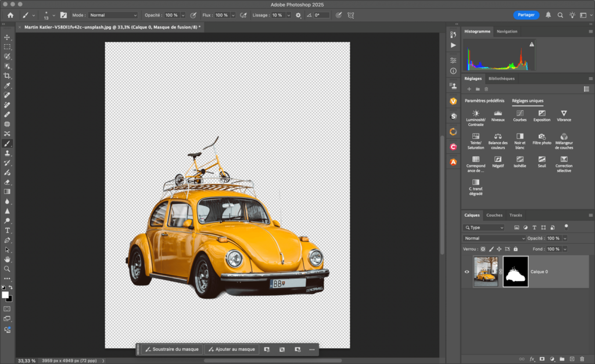Select the Eyedropper tool

pyautogui.click(x=7, y=85)
